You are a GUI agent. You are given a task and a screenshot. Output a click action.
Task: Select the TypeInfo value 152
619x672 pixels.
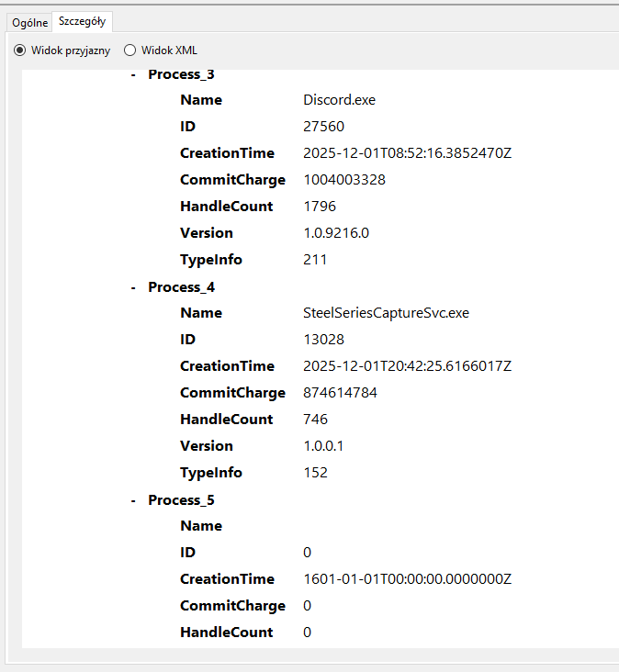click(315, 473)
